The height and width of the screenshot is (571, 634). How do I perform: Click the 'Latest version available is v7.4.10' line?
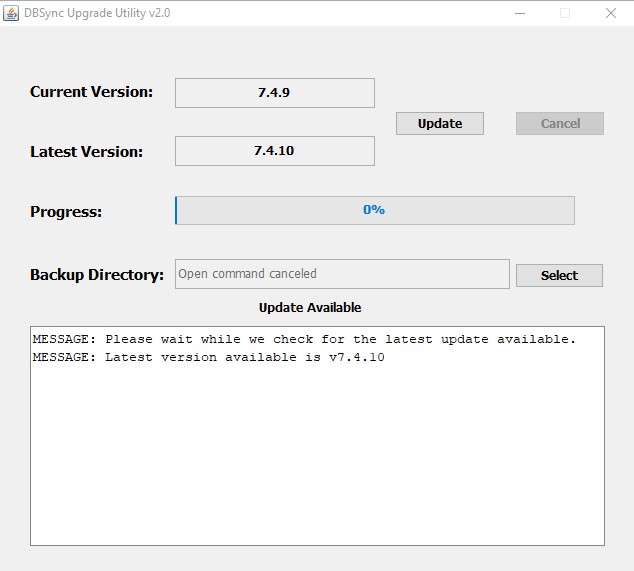coord(208,357)
